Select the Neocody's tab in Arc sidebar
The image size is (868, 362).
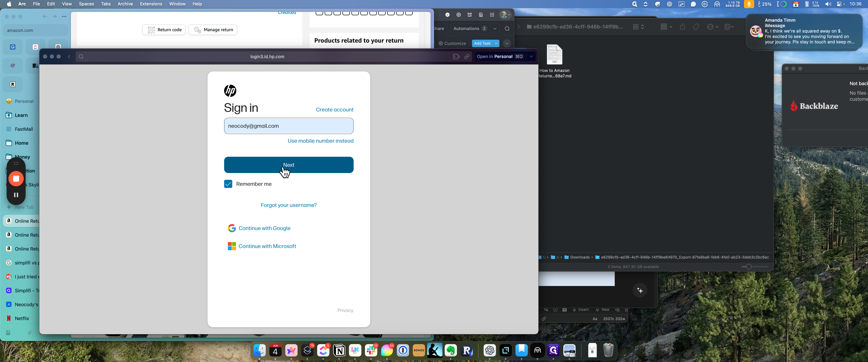point(22,304)
